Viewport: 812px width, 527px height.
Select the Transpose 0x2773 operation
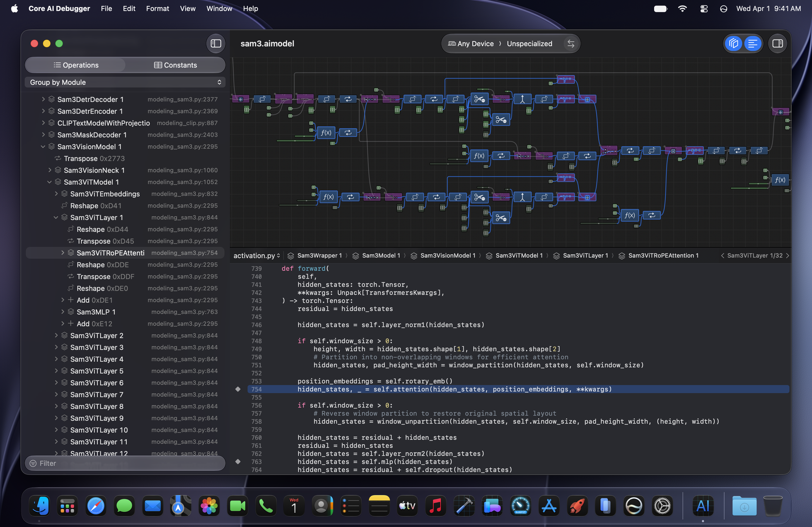94,159
